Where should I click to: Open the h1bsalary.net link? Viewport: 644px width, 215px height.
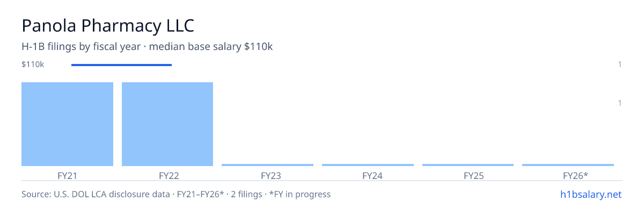pos(591,194)
